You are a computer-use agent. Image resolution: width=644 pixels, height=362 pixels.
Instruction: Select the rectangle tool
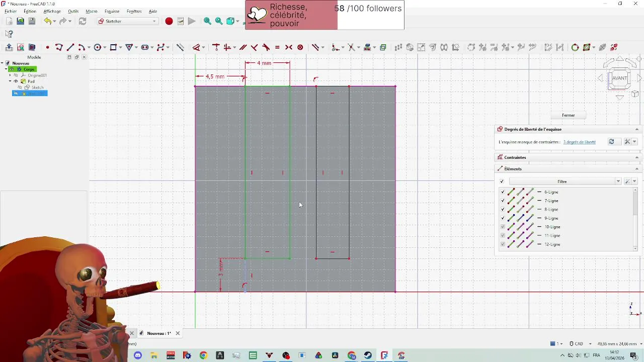point(113,47)
